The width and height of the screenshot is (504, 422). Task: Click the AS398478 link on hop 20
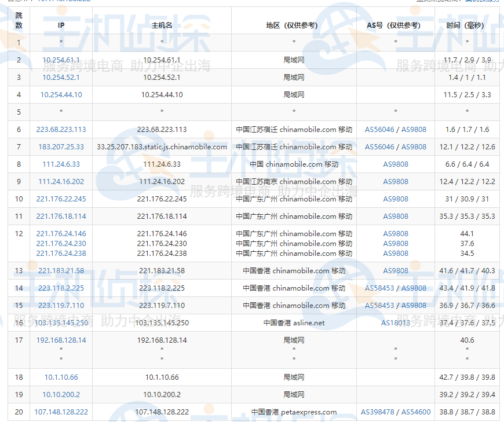379,412
